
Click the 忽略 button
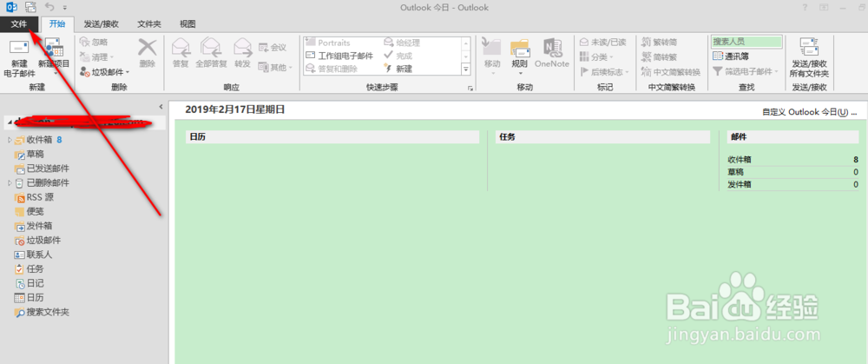[x=94, y=42]
